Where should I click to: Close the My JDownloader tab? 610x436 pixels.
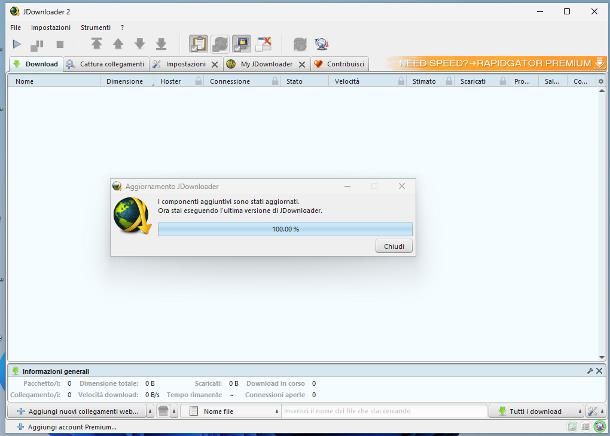[302, 65]
